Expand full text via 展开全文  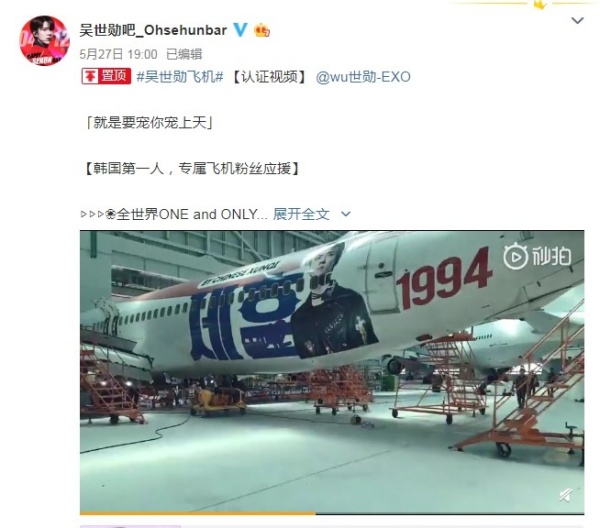click(x=301, y=214)
